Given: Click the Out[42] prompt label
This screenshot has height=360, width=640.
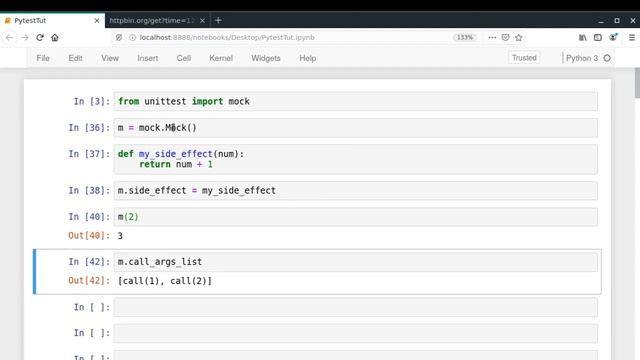Looking at the screenshot, I should click(x=89, y=281).
